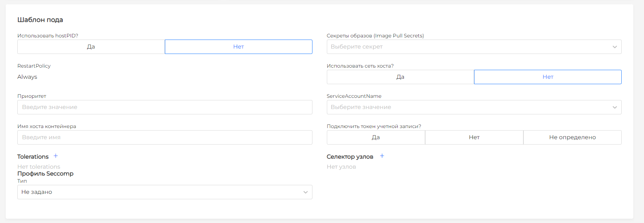Image resolution: width=644 pixels, height=223 pixels.
Task: Open the Выберите секрет dropdown
Action: [x=468, y=47]
